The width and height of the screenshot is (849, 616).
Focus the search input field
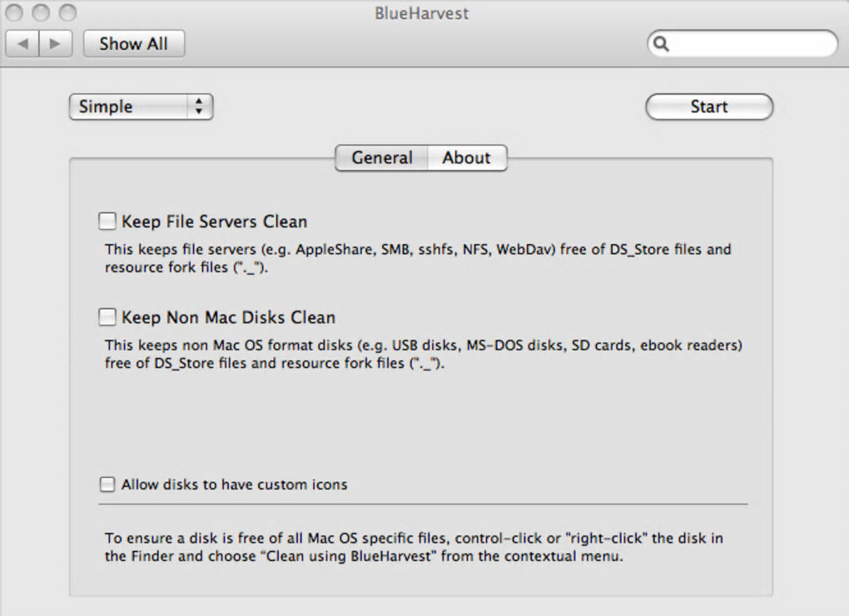tap(749, 44)
